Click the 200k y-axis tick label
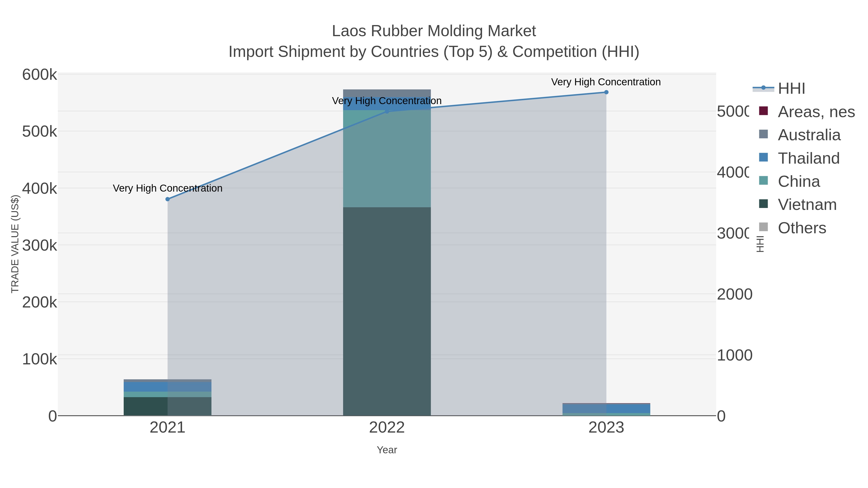 click(40, 302)
